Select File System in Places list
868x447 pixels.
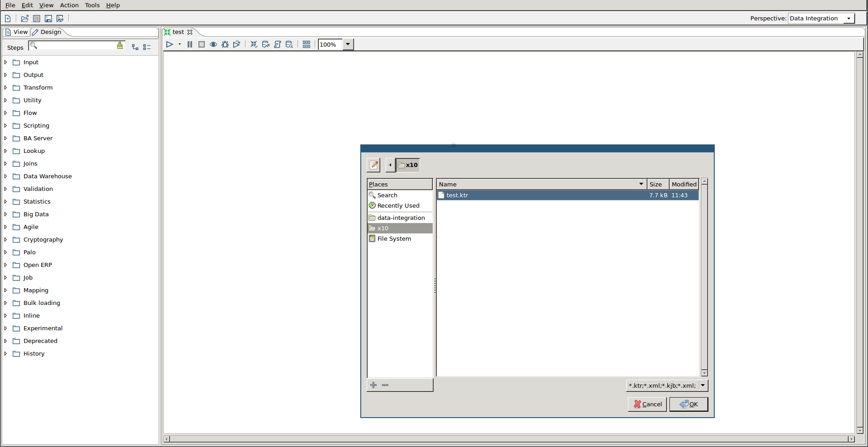tap(400, 239)
